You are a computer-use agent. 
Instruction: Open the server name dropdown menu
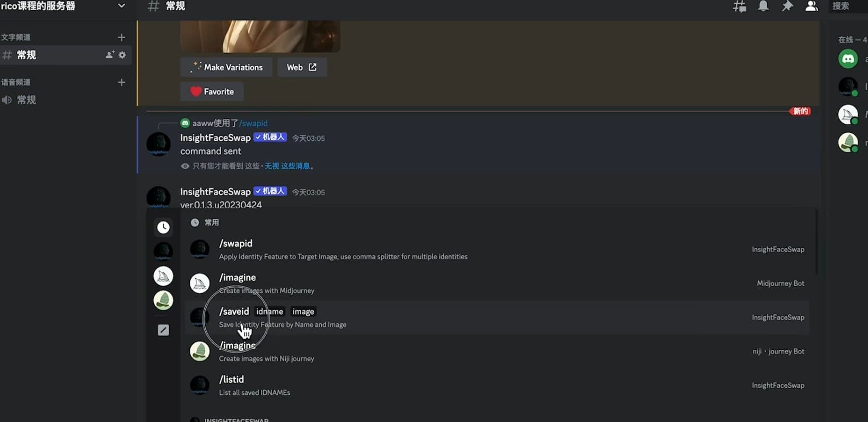tap(121, 6)
